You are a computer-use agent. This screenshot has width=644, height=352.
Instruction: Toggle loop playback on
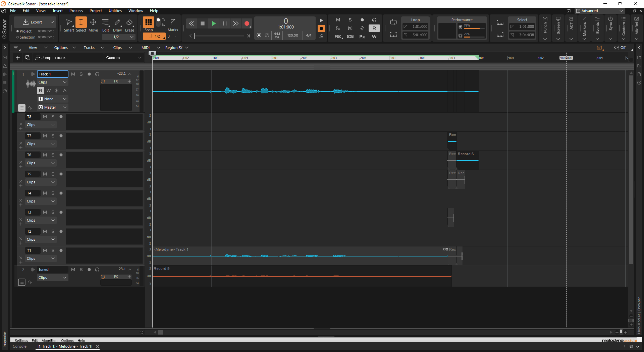click(393, 22)
